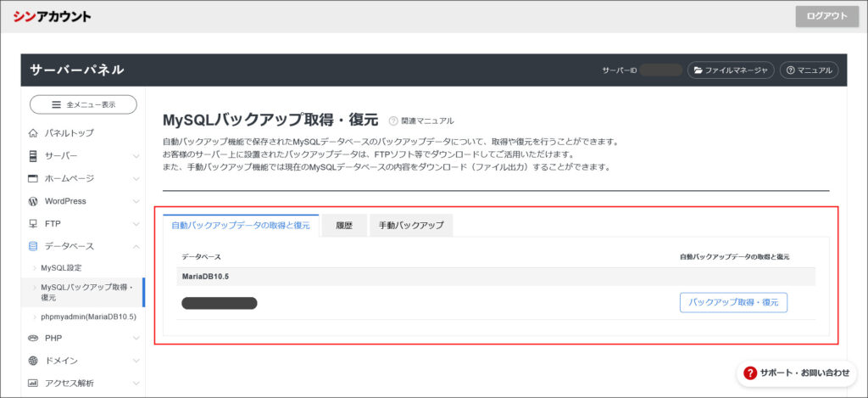Image resolution: width=868 pixels, height=398 pixels.
Task: Click the サーバーID label
Action: pyautogui.click(x=620, y=70)
